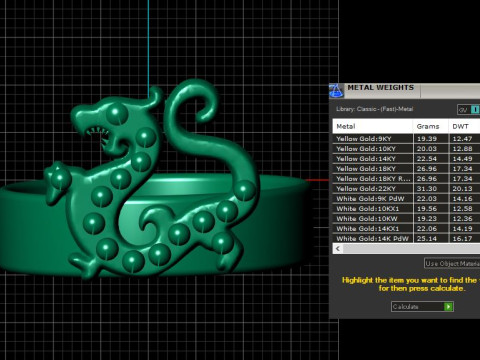Image resolution: width=480 pixels, height=360 pixels.
Task: Select the Yellow Gold:22KY row
Action: click(x=406, y=189)
